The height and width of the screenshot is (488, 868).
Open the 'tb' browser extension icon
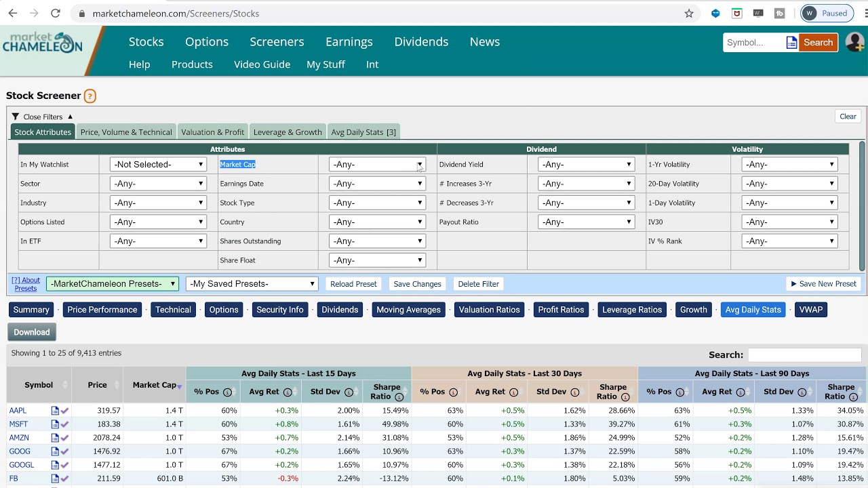coord(780,14)
